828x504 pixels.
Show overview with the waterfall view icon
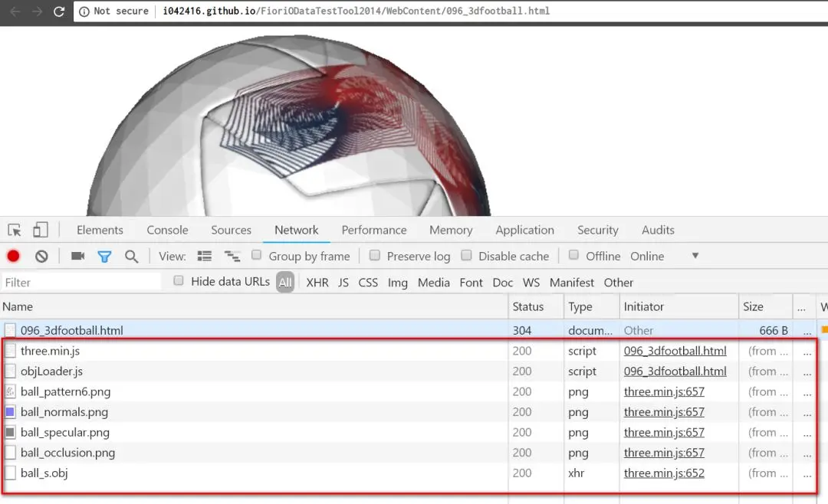232,257
